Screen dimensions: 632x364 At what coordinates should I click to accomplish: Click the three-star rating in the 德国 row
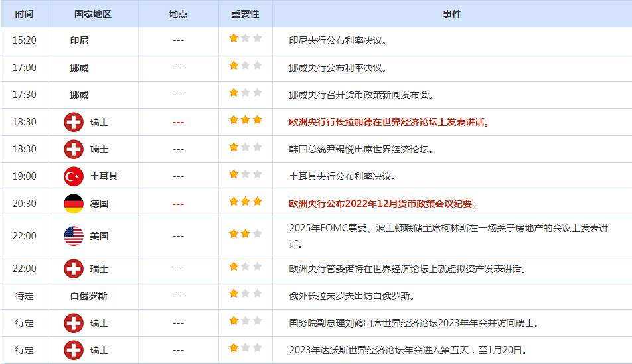(x=246, y=202)
